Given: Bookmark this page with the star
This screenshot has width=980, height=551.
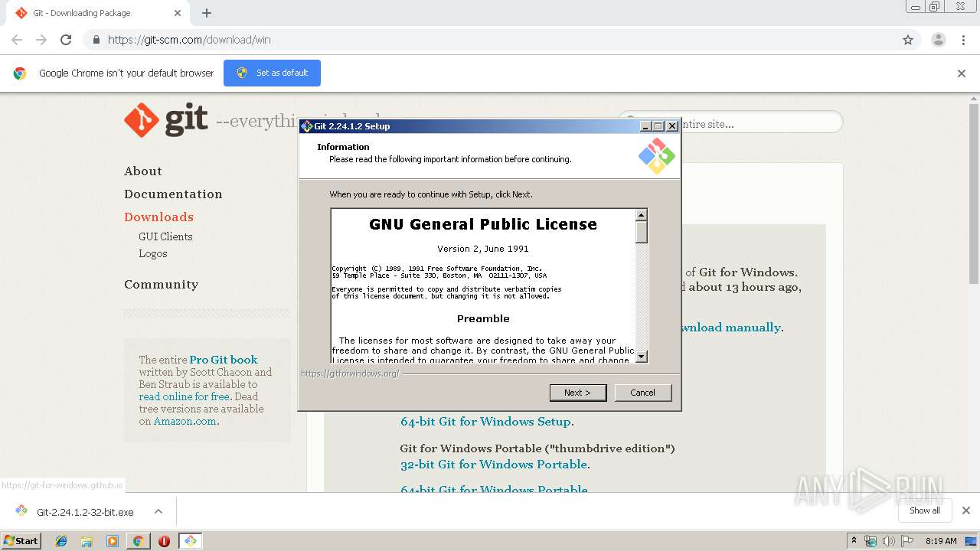Looking at the screenshot, I should tap(908, 40).
